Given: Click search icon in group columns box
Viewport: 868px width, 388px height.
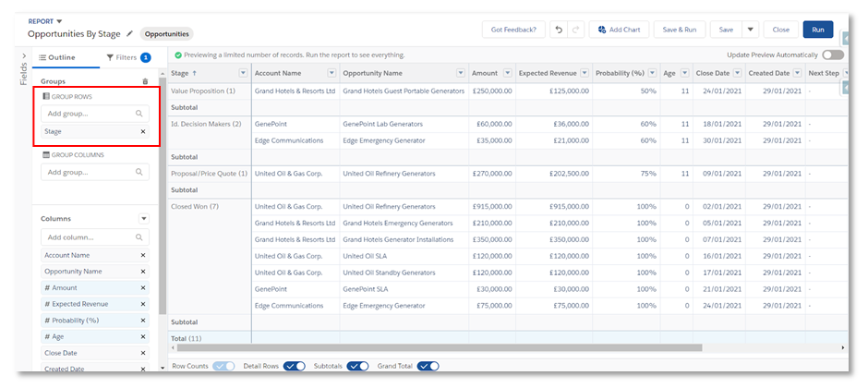Looking at the screenshot, I should point(139,172).
